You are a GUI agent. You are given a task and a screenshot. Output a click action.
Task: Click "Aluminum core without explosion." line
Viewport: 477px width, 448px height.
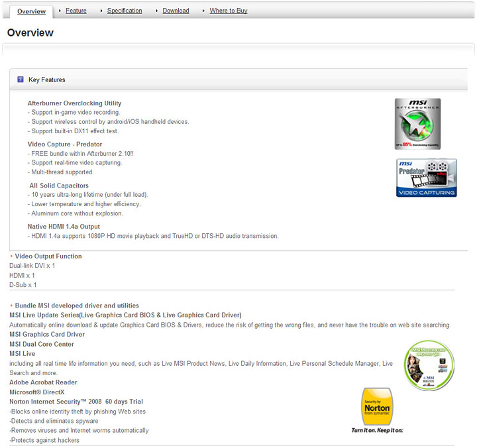tap(75, 213)
